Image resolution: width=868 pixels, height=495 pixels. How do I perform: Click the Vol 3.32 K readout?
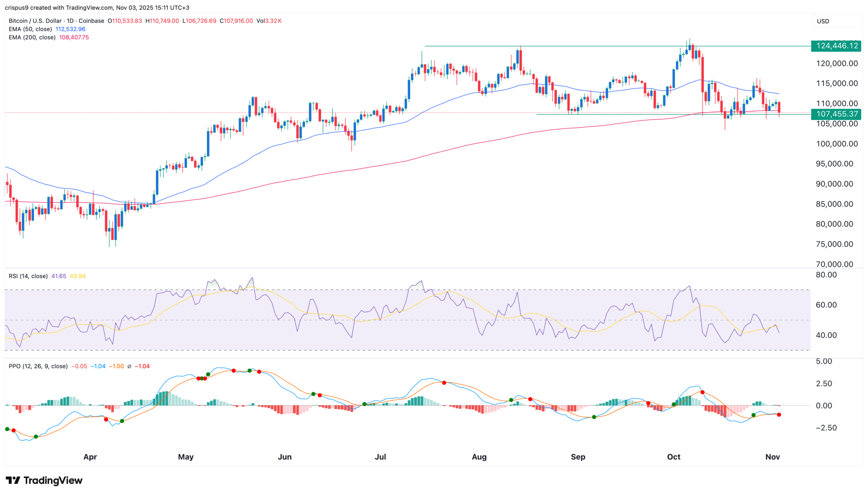(x=269, y=21)
